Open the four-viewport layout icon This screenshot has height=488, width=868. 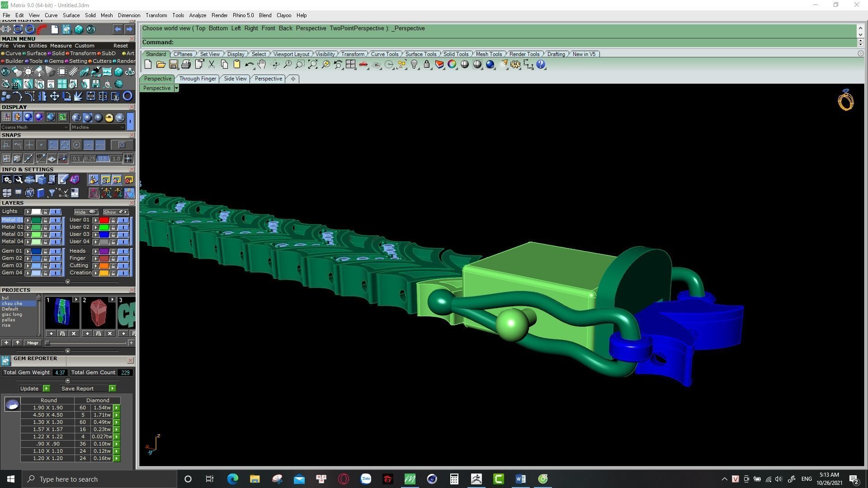[350, 65]
